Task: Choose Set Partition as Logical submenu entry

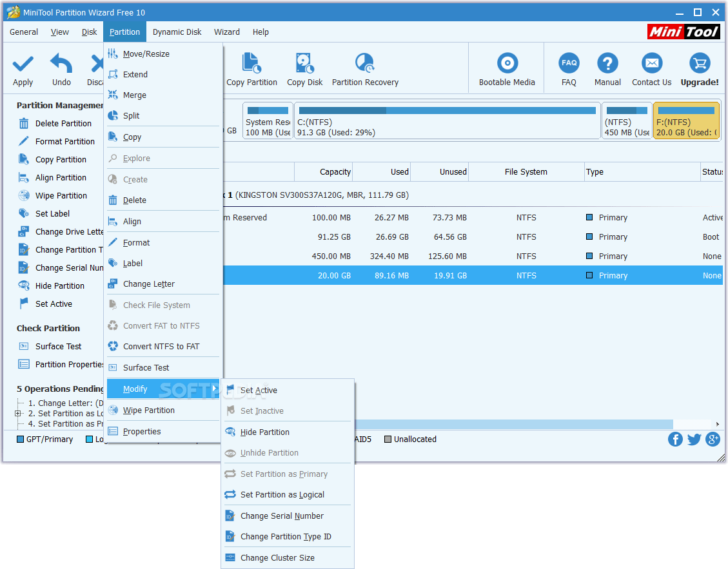Action: pos(288,495)
